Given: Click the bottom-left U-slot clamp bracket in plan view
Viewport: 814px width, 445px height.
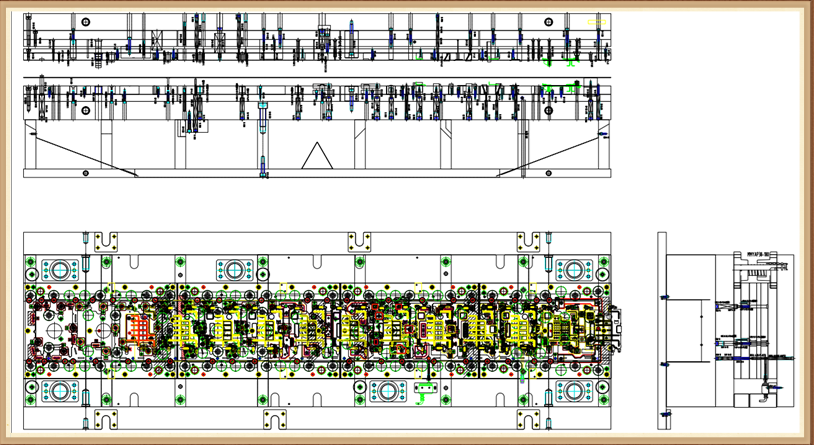Looking at the screenshot, I should click(x=105, y=418).
